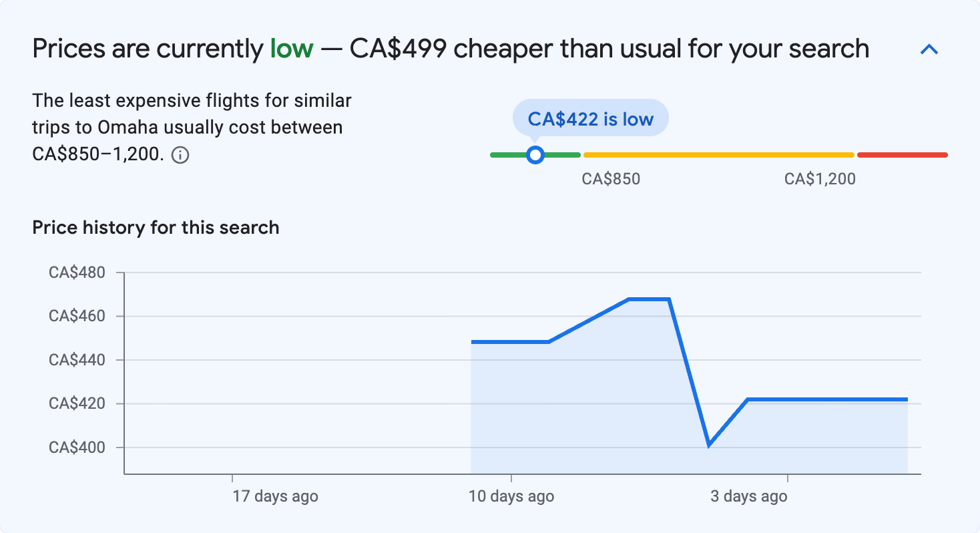Click the yellow typical price range bar
This screenshot has width=980, height=533.
[x=718, y=154]
